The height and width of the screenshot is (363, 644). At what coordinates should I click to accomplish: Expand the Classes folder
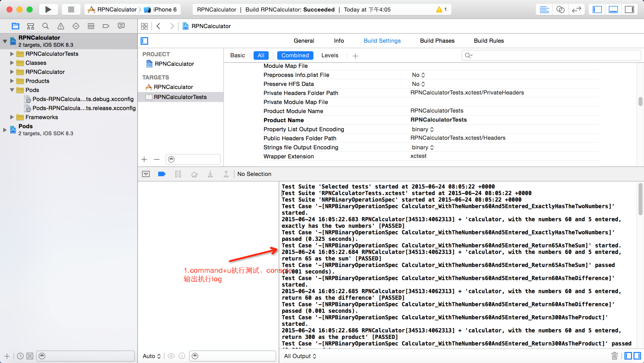tap(12, 63)
